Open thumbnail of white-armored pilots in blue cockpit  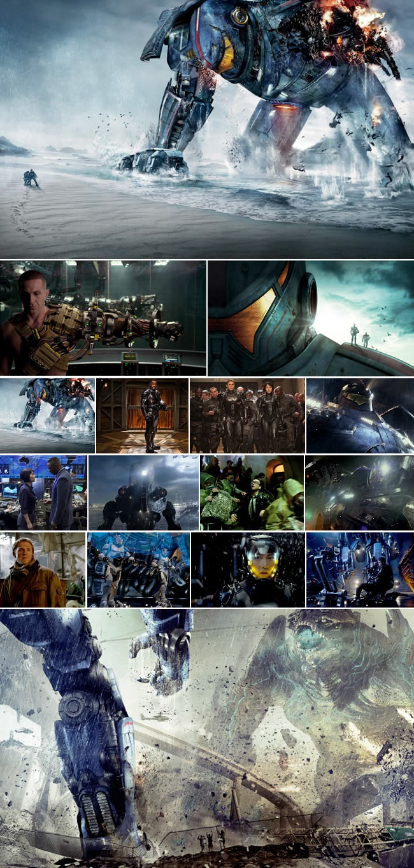(x=138, y=569)
